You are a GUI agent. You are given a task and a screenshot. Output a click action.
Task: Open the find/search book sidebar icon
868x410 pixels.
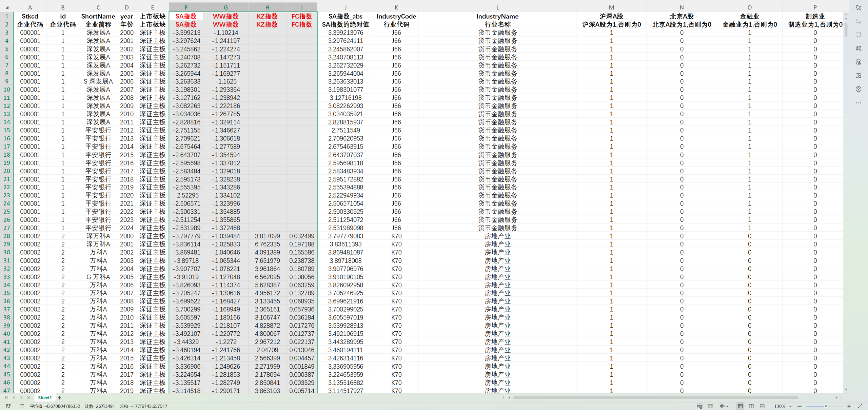pos(859,75)
